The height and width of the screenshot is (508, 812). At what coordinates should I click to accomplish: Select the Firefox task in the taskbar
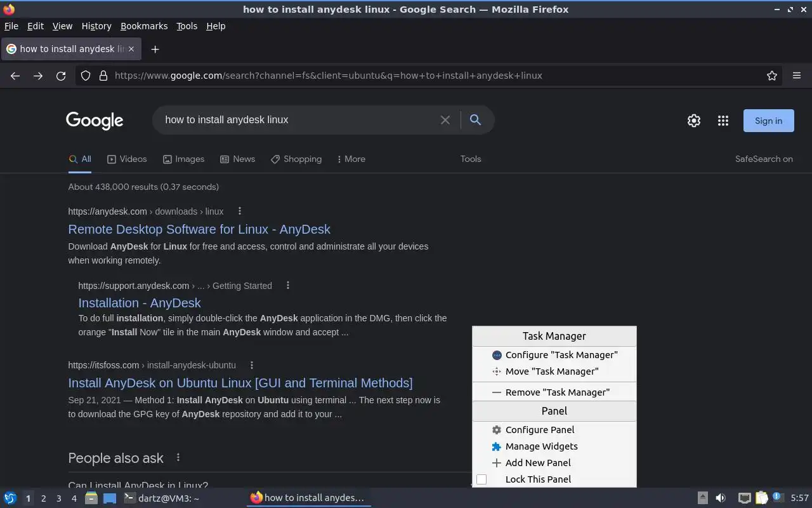click(309, 498)
